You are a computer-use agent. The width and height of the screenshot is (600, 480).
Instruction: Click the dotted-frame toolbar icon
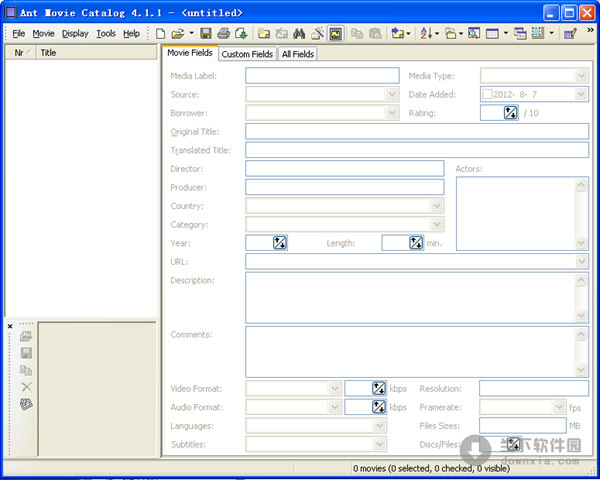point(538,34)
